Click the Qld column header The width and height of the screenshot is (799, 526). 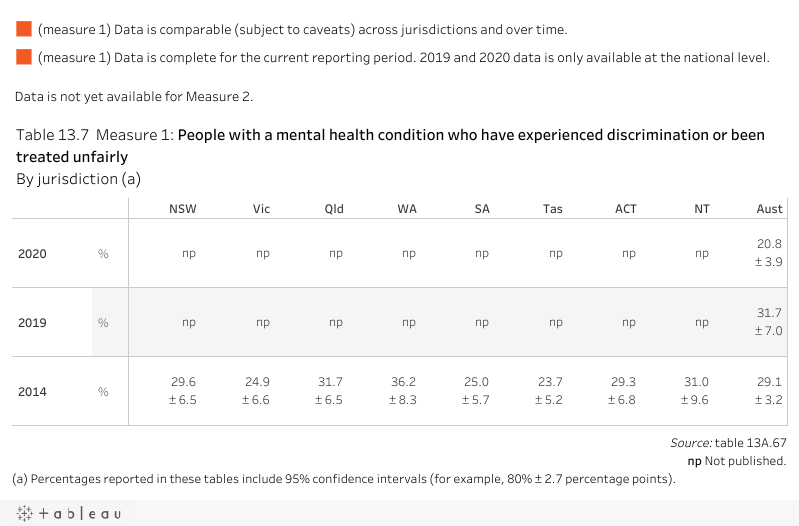pyautogui.click(x=334, y=209)
